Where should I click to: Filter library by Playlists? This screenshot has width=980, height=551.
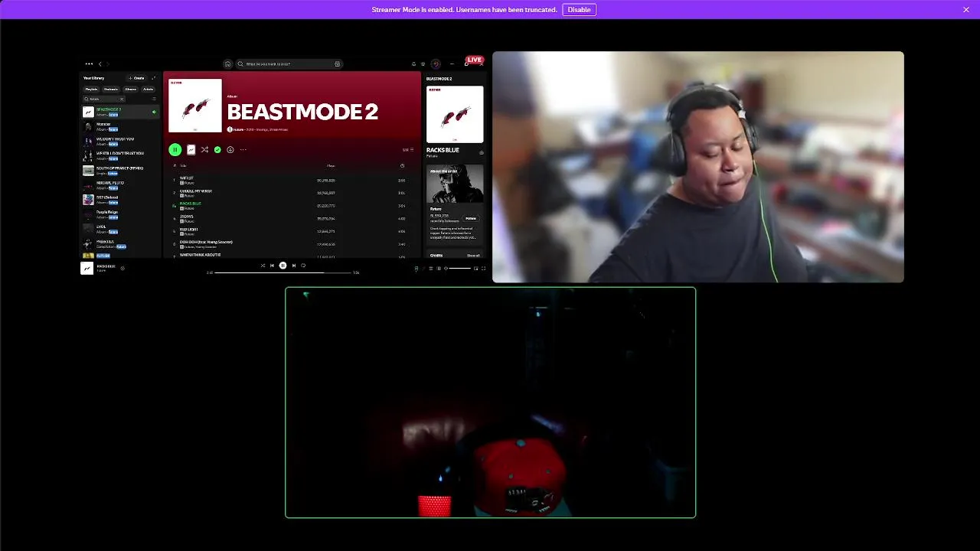point(91,90)
